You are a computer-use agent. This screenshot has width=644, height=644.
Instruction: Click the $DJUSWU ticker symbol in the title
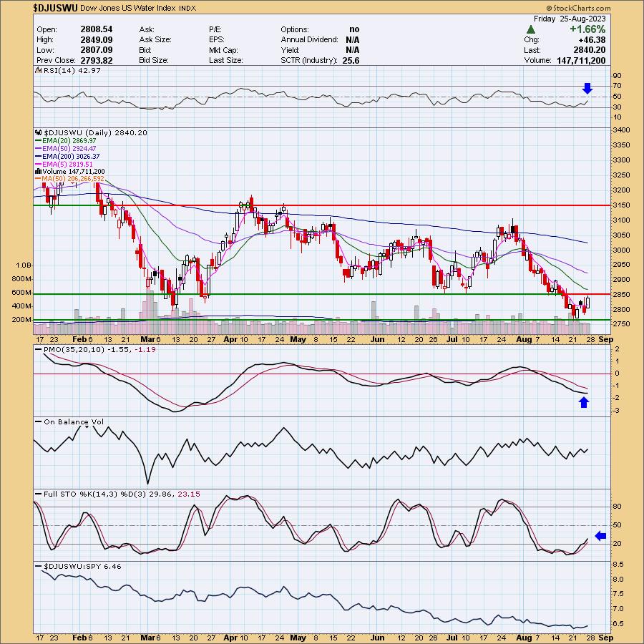(x=55, y=8)
